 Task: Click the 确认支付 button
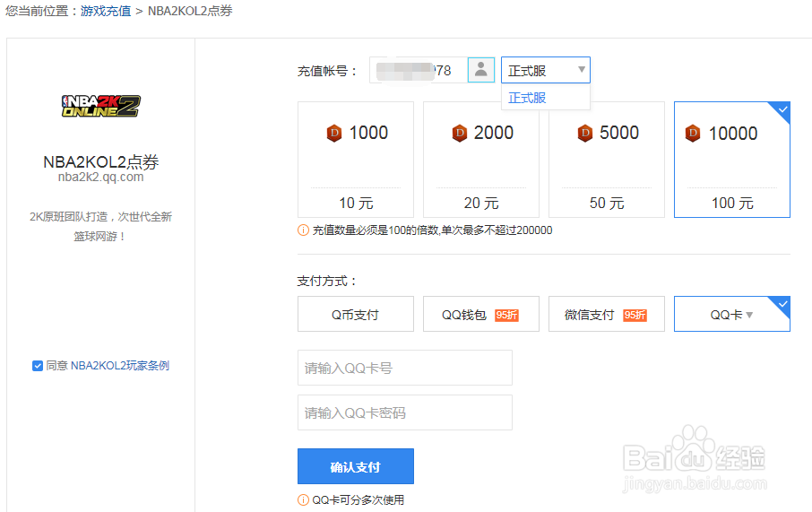(356, 466)
